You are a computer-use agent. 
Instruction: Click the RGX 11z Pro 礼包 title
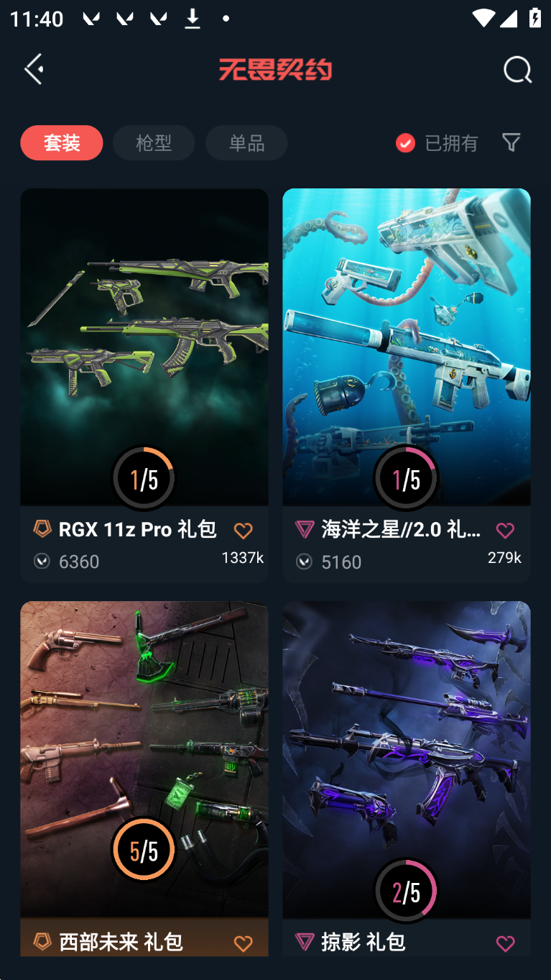click(137, 529)
